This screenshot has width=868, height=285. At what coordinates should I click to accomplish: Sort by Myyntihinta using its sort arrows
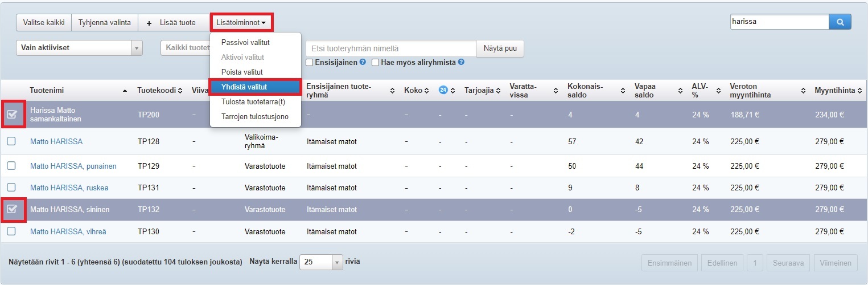point(860,91)
